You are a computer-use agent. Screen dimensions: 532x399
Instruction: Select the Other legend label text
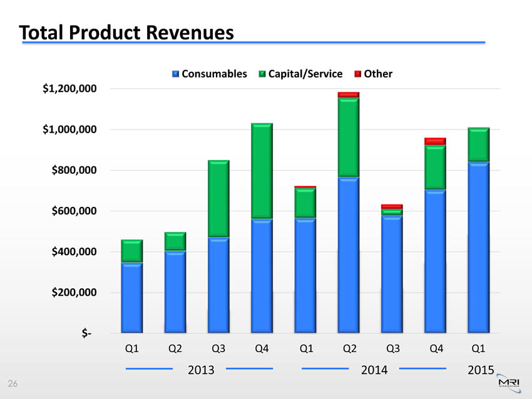378,74
